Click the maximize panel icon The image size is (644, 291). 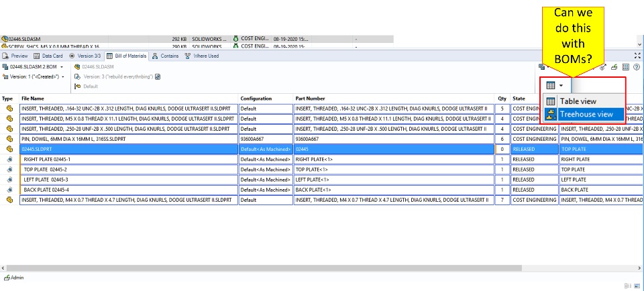pyautogui.click(x=637, y=56)
